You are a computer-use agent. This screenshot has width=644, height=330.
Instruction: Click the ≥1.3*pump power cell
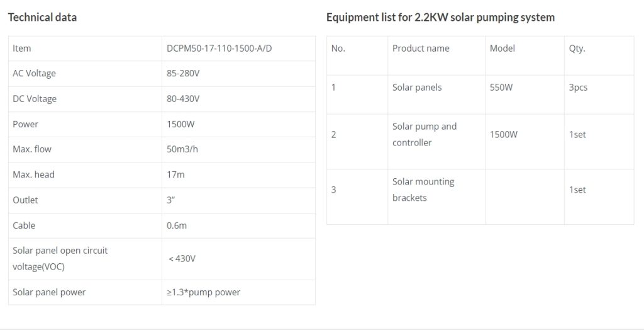pyautogui.click(x=238, y=293)
